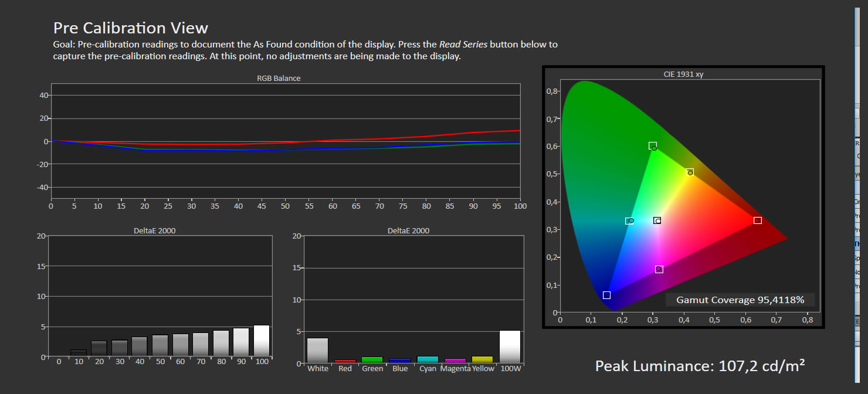Click the 70 percent grayscale DeltaE bar
868x394 pixels.
(201, 344)
